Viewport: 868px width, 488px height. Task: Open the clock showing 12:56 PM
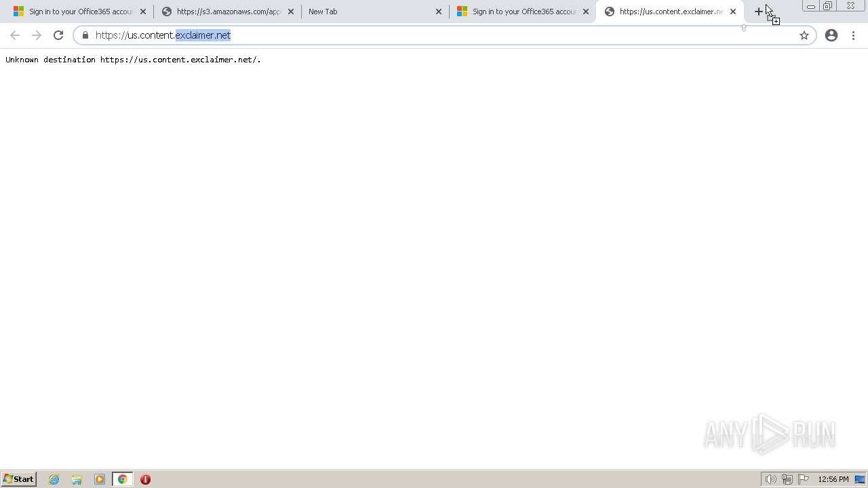pos(833,479)
